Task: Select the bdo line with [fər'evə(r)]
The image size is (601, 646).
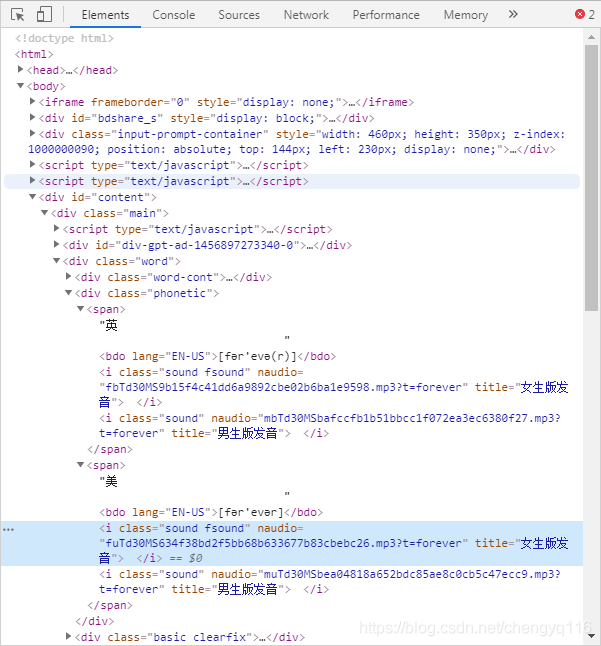Action: click(217, 356)
